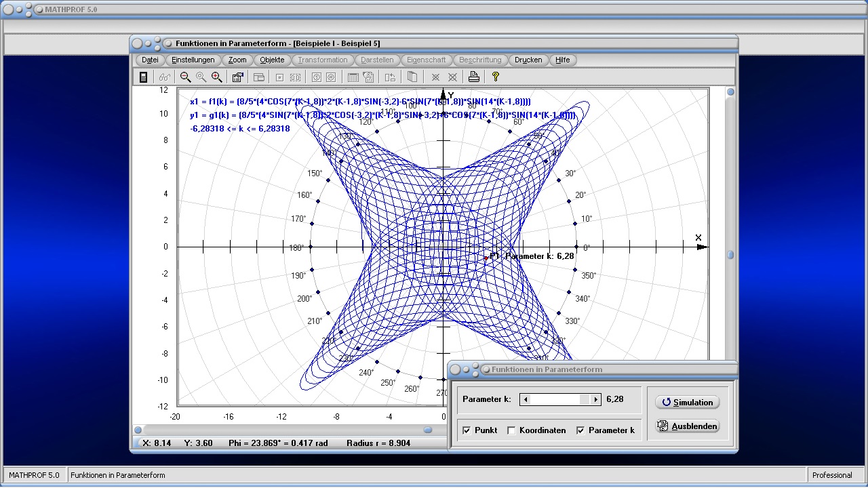Start the Simulation button
868x488 pixels.
pos(687,403)
